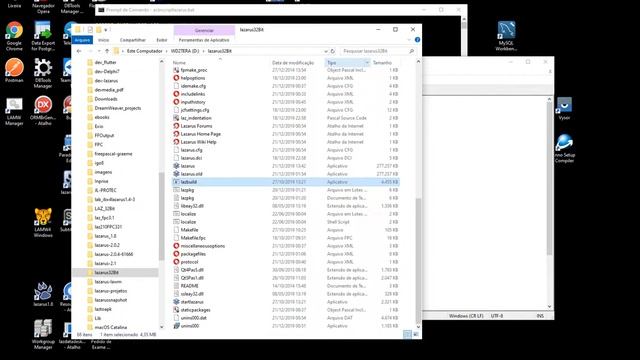Select the unins000 application file
640x360 pixels.
(x=190, y=326)
